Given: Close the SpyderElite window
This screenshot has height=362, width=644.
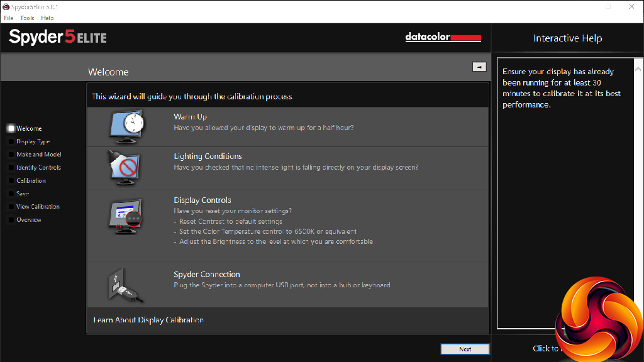Looking at the screenshot, I should pos(631,6).
